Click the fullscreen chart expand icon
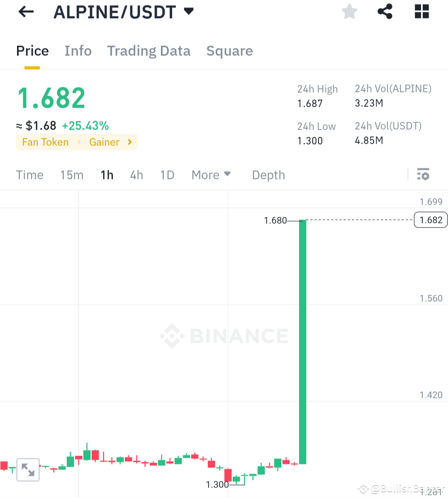 pyautogui.click(x=28, y=470)
